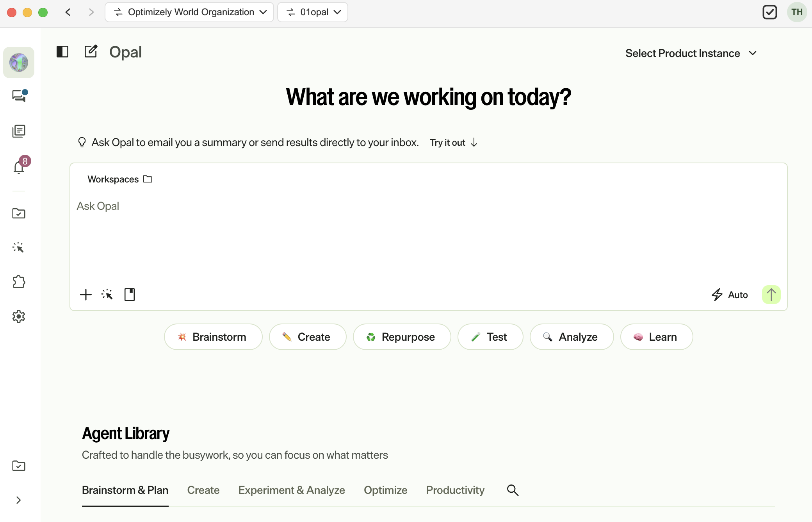Open the Workspaces folder selector

120,179
